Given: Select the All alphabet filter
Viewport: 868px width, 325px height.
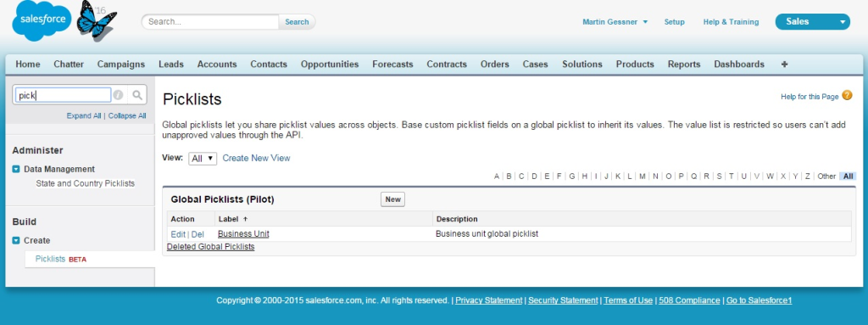Looking at the screenshot, I should coord(848,177).
